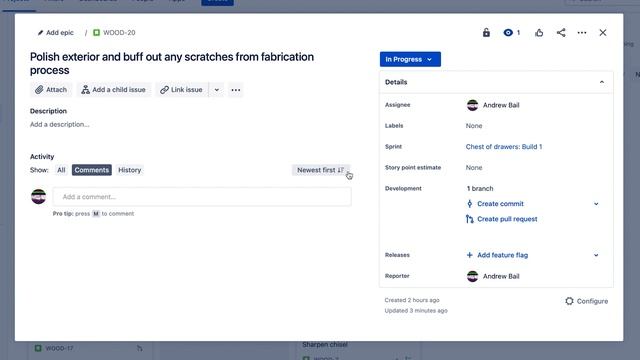Click the Attach button
This screenshot has width=640, height=360.
coord(51,90)
